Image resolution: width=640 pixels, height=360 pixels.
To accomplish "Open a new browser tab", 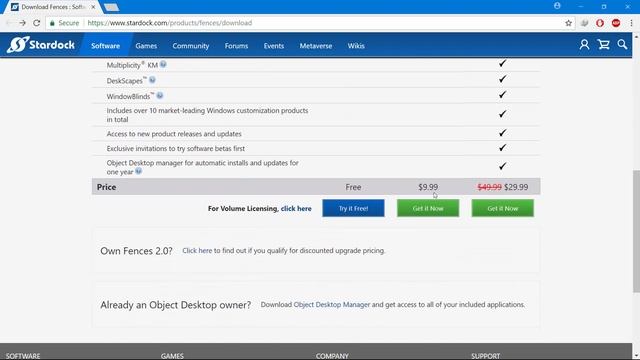I will pos(111,7).
